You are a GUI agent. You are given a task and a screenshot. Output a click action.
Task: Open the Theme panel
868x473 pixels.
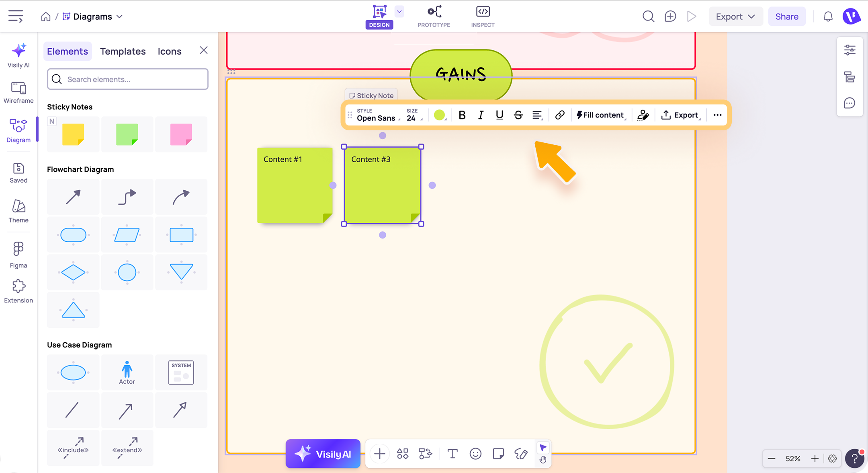[x=18, y=212]
